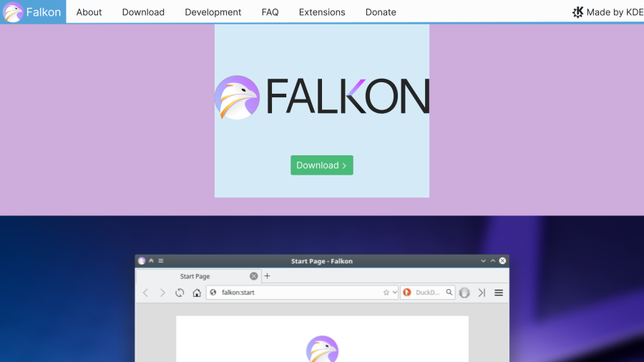Open the FAQ navigation link
This screenshot has height=362, width=644.
click(x=270, y=12)
